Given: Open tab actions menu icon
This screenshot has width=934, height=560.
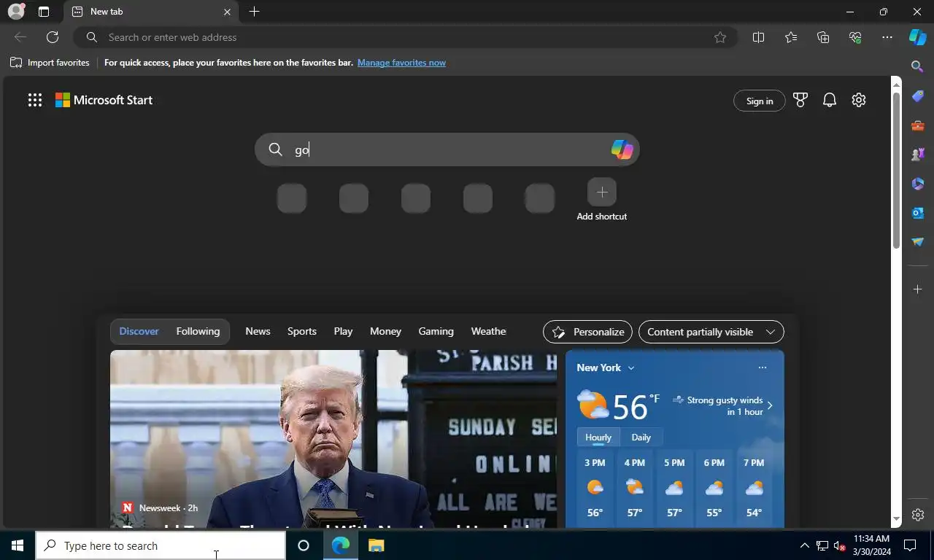Looking at the screenshot, I should 44,12.
